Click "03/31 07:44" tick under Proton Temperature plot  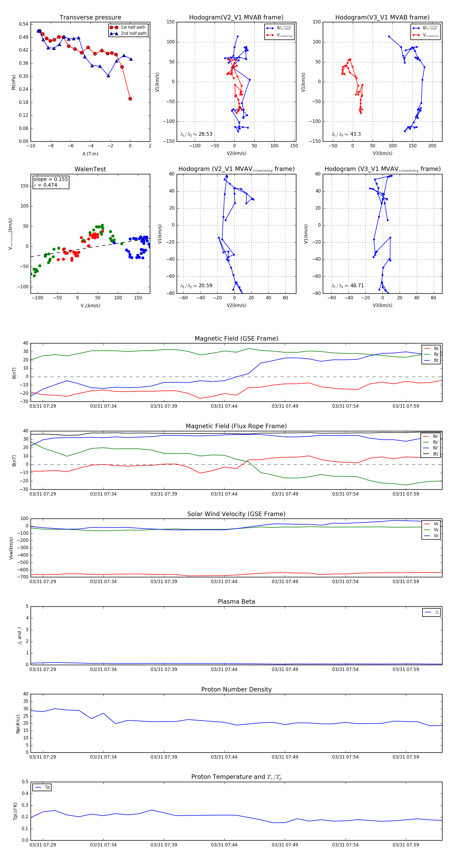tap(224, 845)
